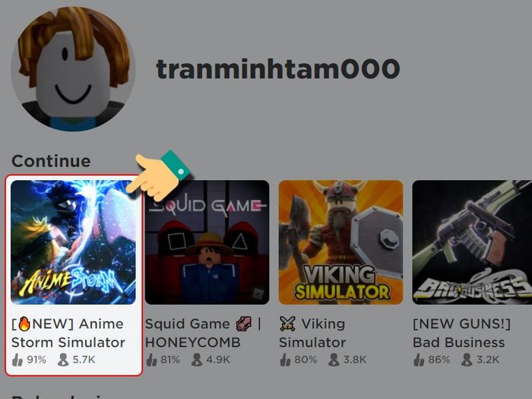Click the thumbs-up icon showing 91%
Viewport: 532px width, 399px height.
pyautogui.click(x=17, y=359)
